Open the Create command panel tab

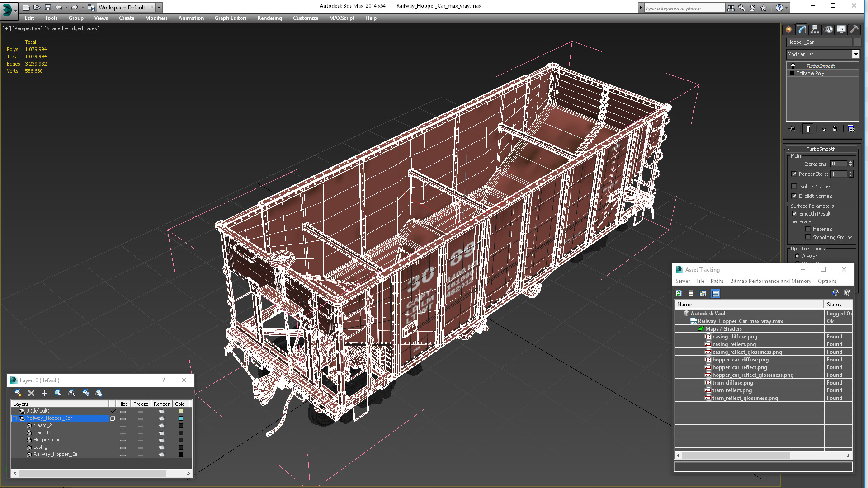789,29
